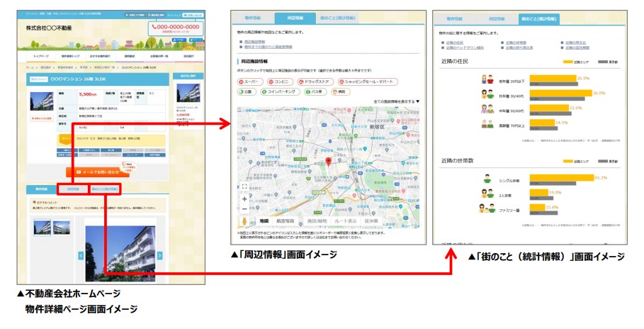Toggle the ショッピングモール・デパート facility button

[x=368, y=82]
